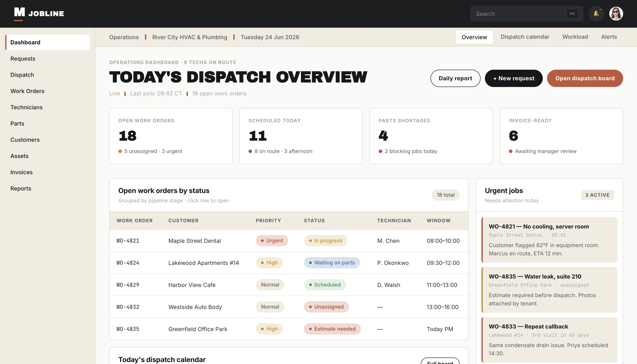Open the Scheduled Today stat card

point(301,136)
